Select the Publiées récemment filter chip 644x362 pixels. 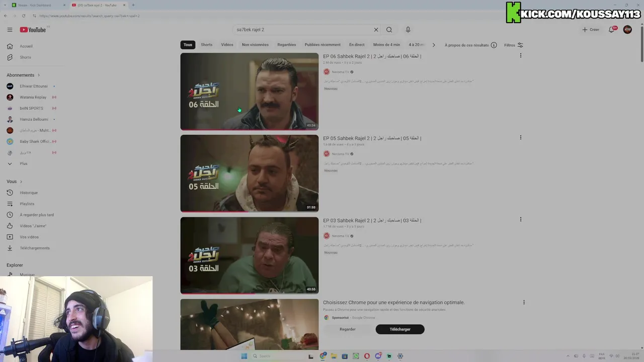pos(323,45)
